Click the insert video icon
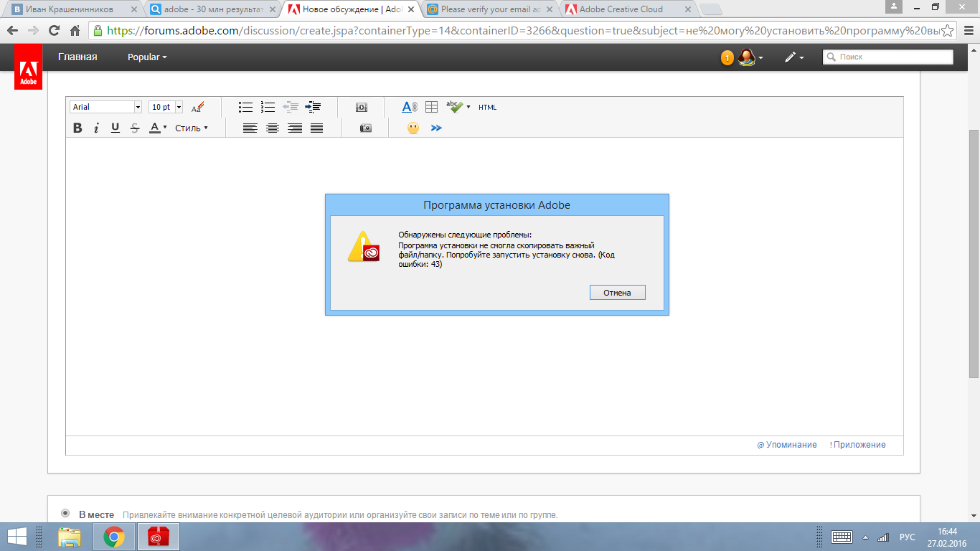Viewport: 980px width, 551px height. pos(362,107)
